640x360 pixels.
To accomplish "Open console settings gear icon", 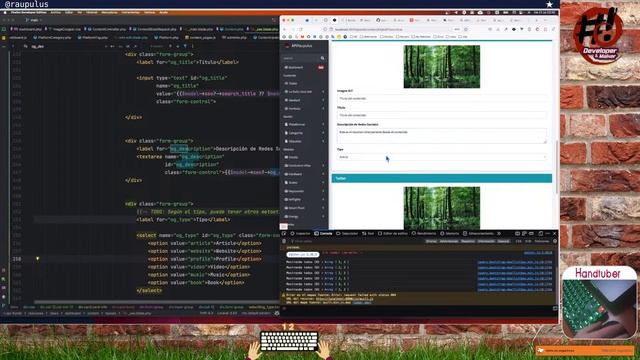I will pos(555,241).
